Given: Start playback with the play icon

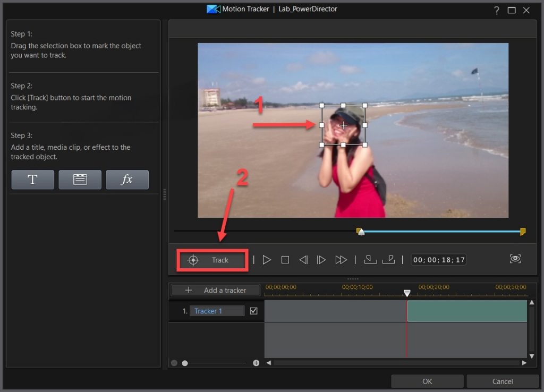Looking at the screenshot, I should (267, 260).
